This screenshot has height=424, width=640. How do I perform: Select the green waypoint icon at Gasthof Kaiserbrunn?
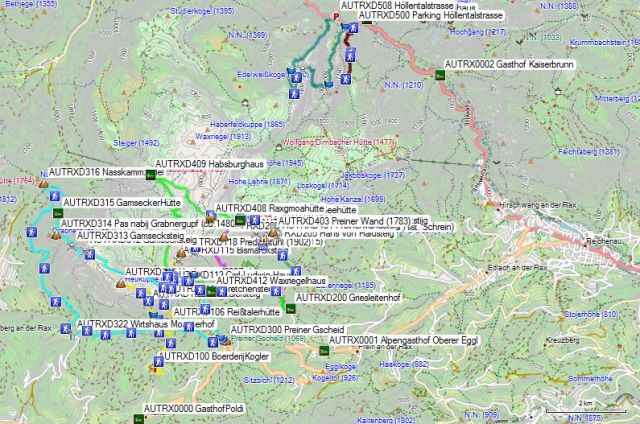point(441,74)
